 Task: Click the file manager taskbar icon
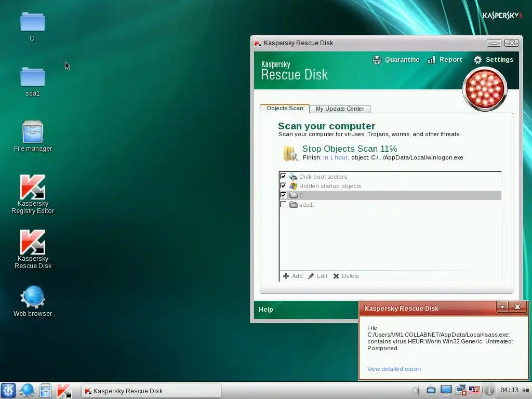coord(45,391)
